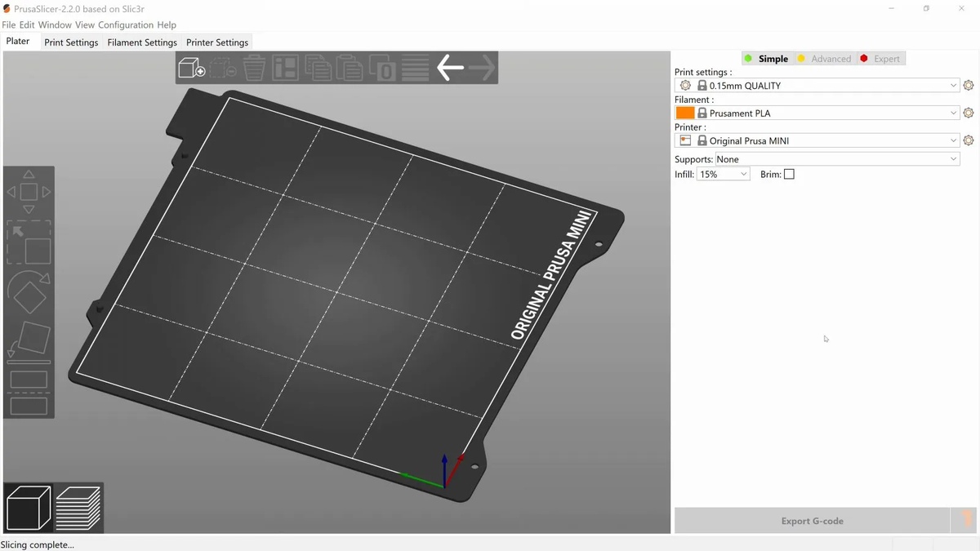
Task: Click the Paste toolbar icon
Action: (x=350, y=68)
